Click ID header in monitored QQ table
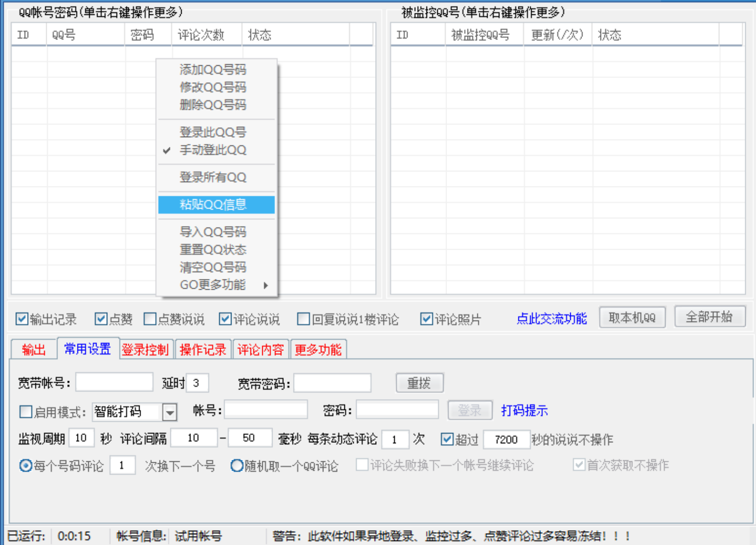The width and height of the screenshot is (756, 545). [418, 35]
